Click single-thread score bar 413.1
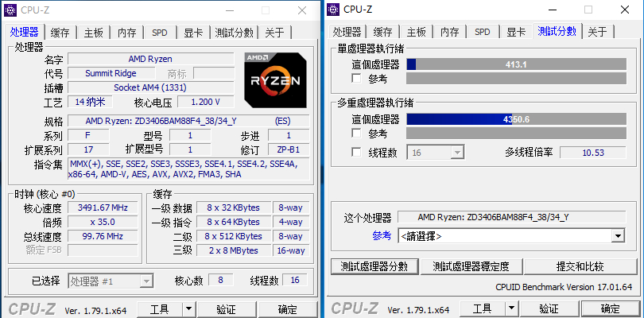This screenshot has width=644, height=318. 516,64
